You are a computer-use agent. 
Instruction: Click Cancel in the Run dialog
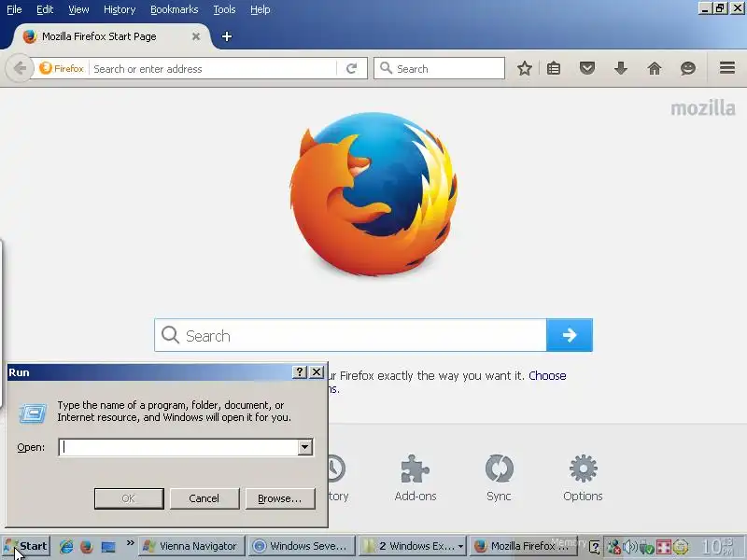click(204, 498)
